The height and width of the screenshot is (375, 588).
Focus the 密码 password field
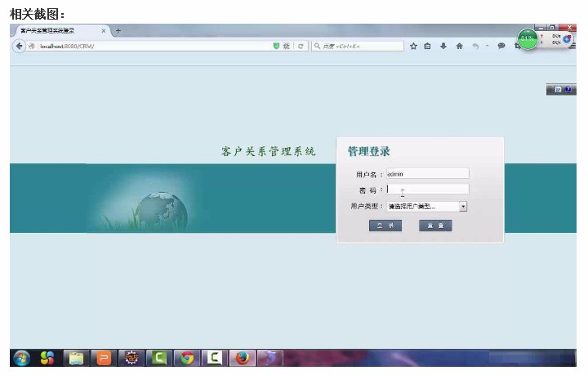coord(427,189)
